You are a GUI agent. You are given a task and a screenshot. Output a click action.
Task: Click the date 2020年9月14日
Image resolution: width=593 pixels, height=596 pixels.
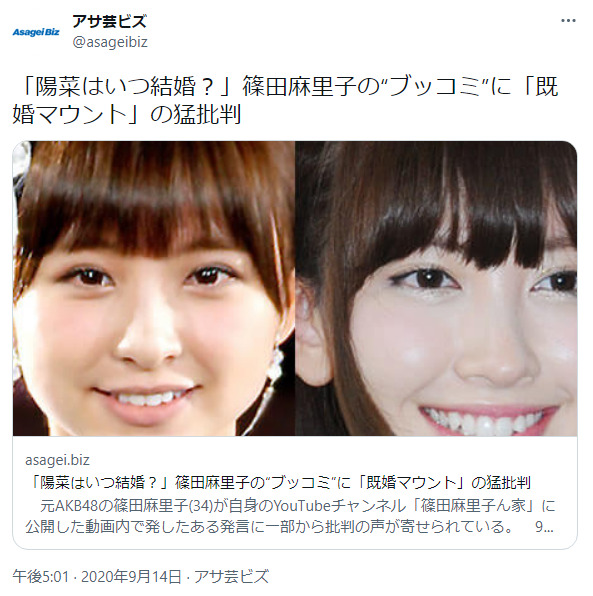pos(131,576)
